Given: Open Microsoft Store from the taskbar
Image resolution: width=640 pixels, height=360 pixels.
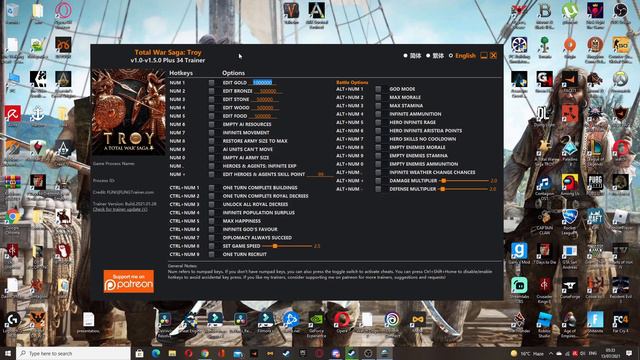Looking at the screenshot, I should point(139,353).
